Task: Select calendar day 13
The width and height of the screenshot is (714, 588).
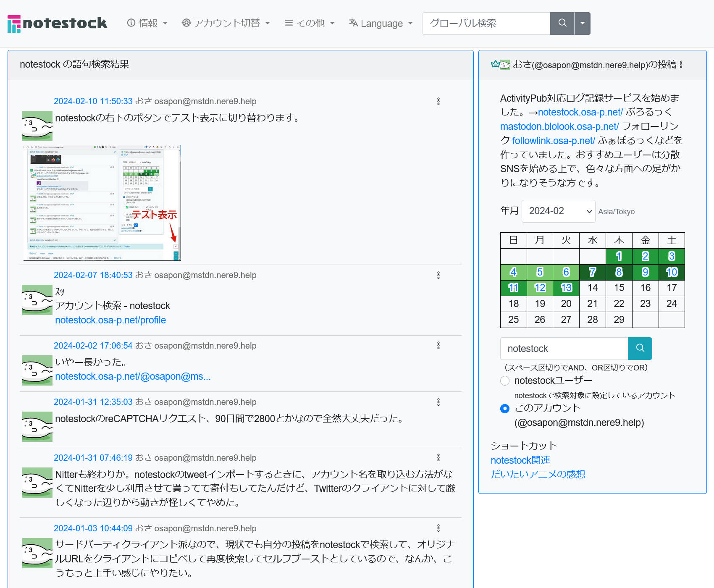Action: point(566,288)
